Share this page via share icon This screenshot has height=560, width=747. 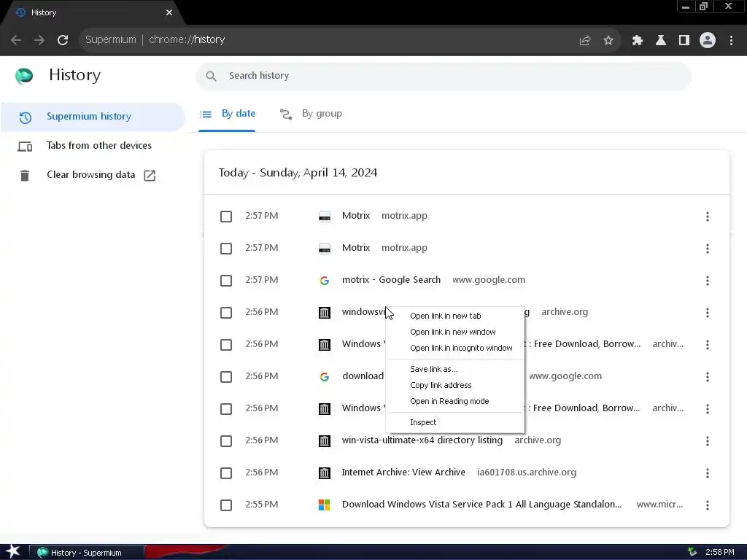click(584, 41)
